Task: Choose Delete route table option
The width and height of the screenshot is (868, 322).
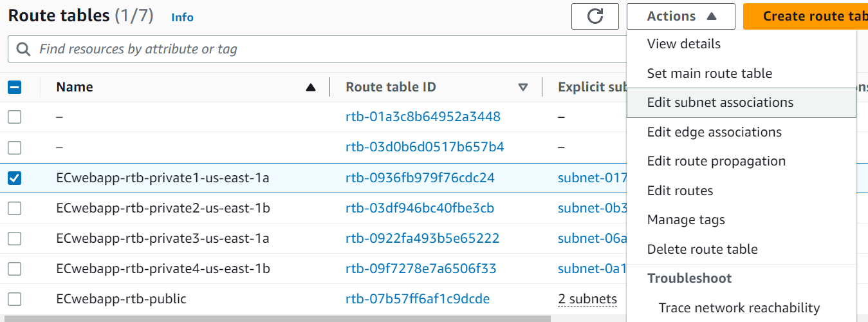Action: 702,249
